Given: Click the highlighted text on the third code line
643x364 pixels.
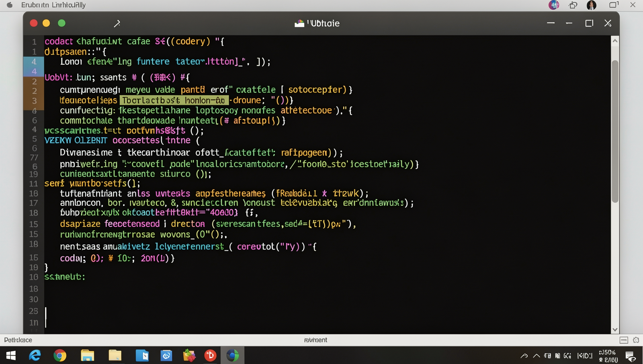Looking at the screenshot, I should tap(174, 100).
